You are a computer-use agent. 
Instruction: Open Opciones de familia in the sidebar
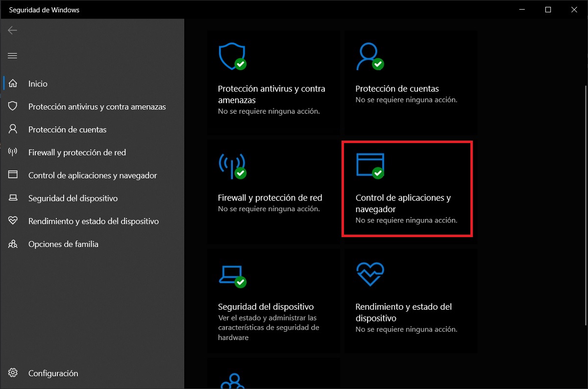point(63,244)
